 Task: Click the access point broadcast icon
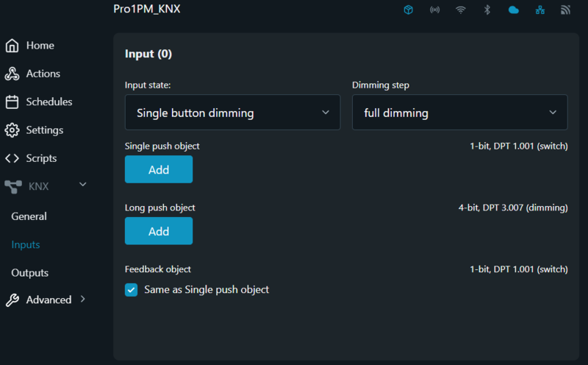[x=434, y=10]
